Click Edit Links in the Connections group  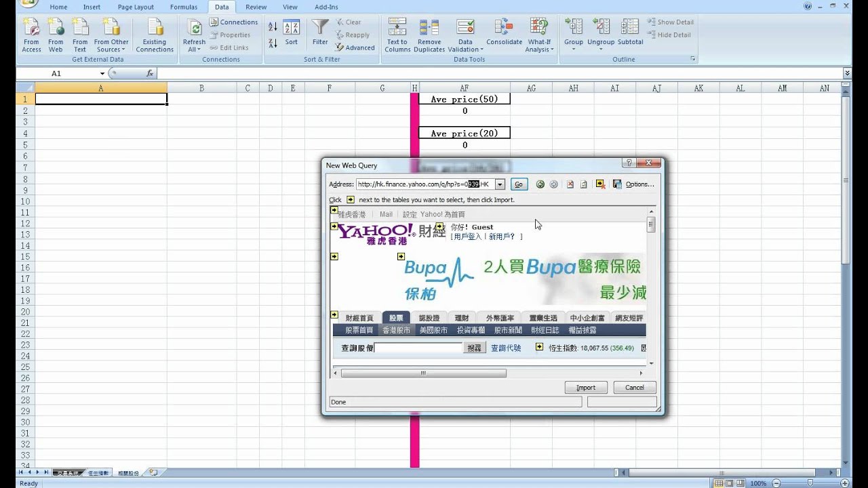pyautogui.click(x=229, y=47)
